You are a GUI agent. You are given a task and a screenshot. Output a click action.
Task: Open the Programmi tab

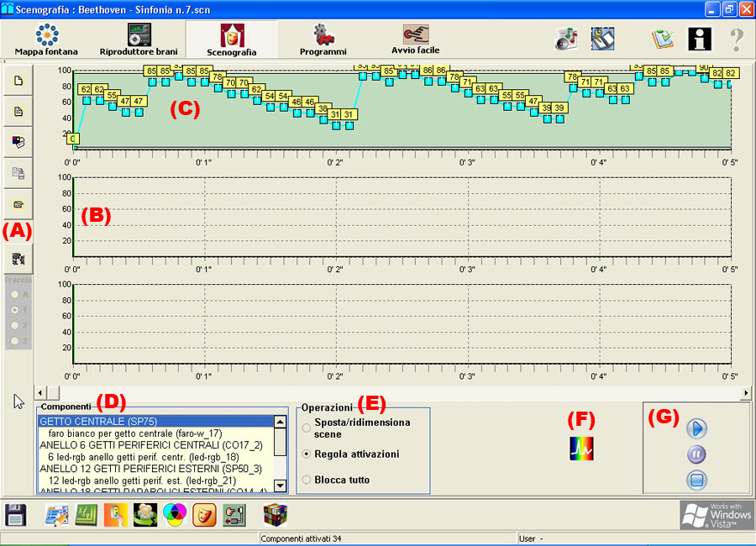323,40
